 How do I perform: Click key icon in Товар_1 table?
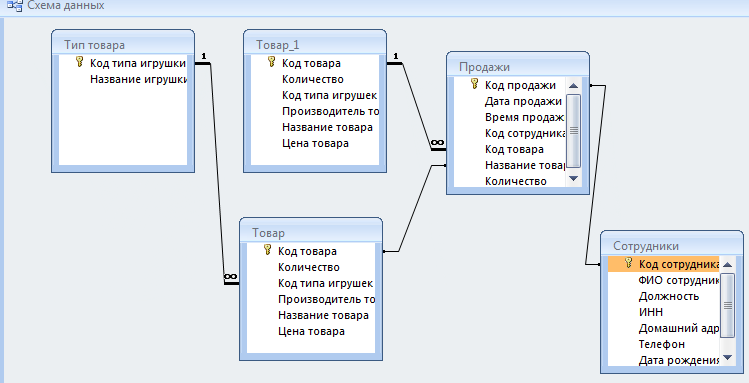[x=272, y=62]
